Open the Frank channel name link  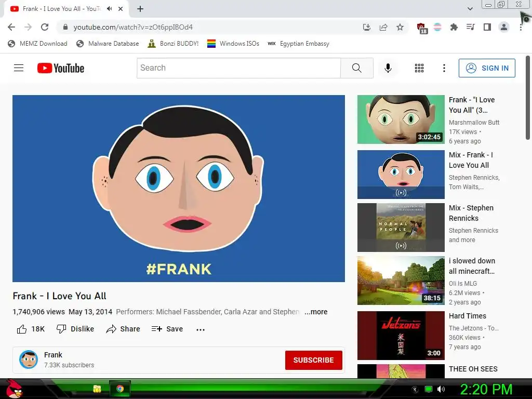click(53, 354)
